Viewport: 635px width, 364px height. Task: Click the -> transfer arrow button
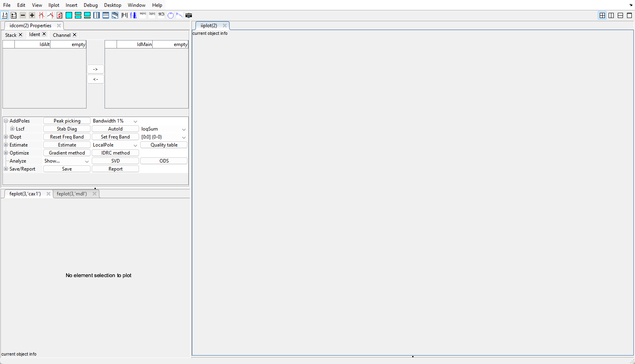tap(95, 69)
